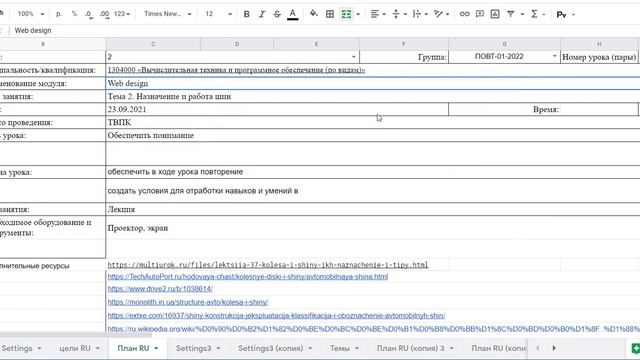The width and height of the screenshot is (640, 360).
Task: Insert link toolbar icon
Action: 464,14
